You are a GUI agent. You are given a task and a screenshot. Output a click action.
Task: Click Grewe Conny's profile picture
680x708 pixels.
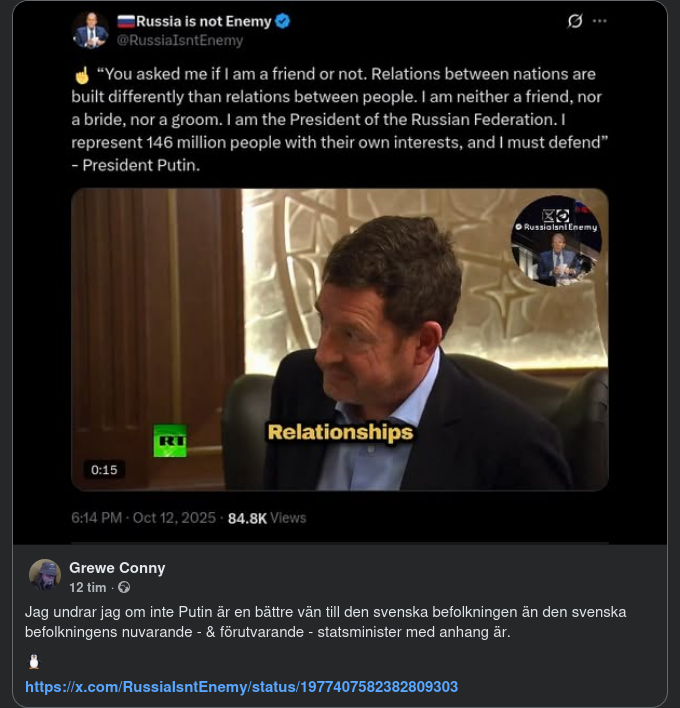45,576
